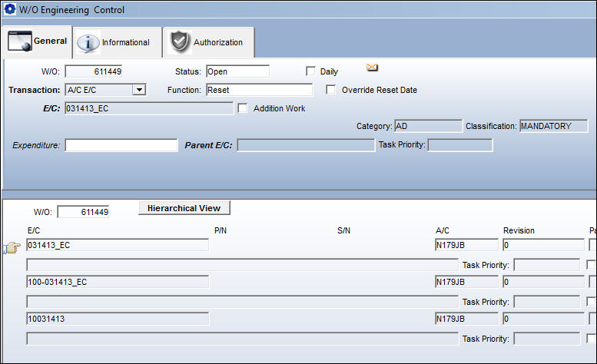Viewport: 597px width, 364px height.
Task: Click the E/C field in the header
Action: 149,108
